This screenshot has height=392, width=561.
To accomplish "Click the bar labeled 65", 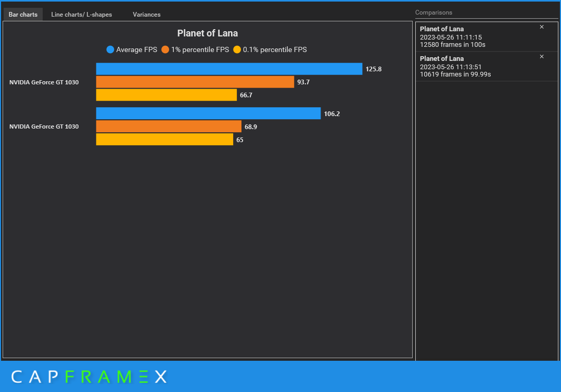I will tap(164, 140).
